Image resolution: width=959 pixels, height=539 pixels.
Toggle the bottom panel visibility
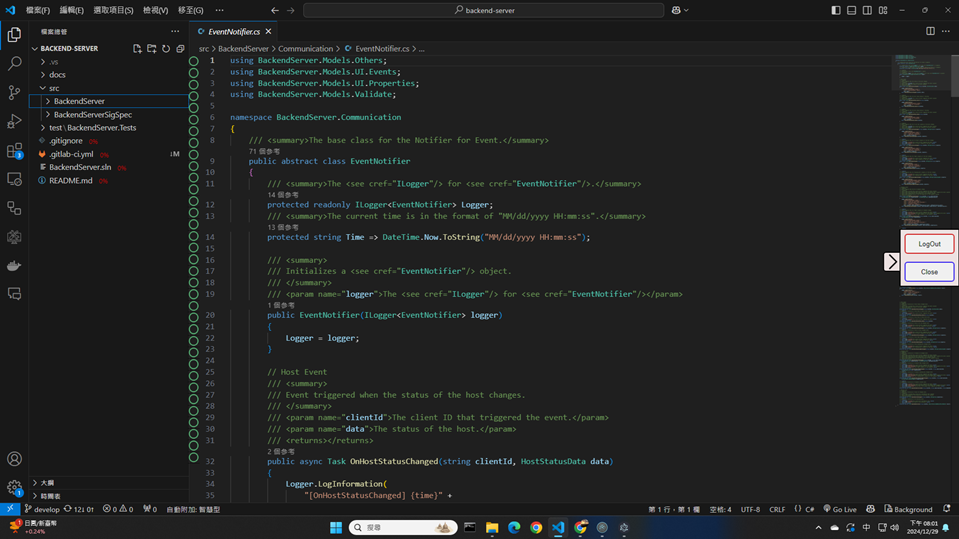point(852,10)
